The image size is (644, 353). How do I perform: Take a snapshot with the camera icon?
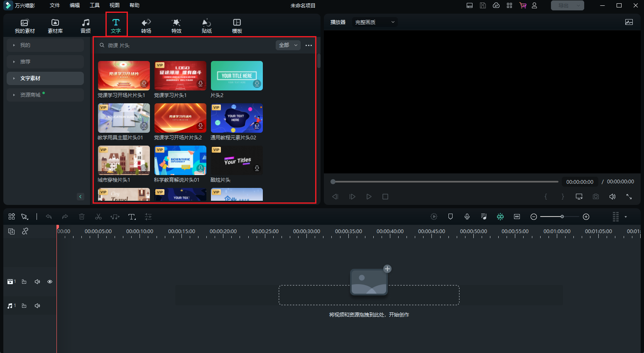pos(596,197)
